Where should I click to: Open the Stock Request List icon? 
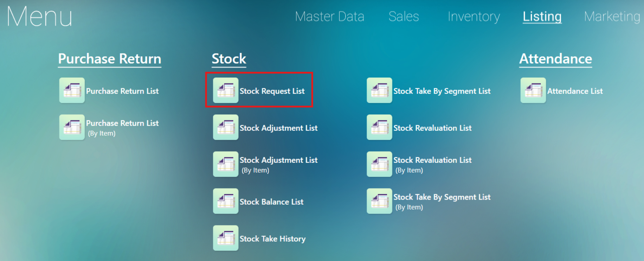[x=226, y=90]
